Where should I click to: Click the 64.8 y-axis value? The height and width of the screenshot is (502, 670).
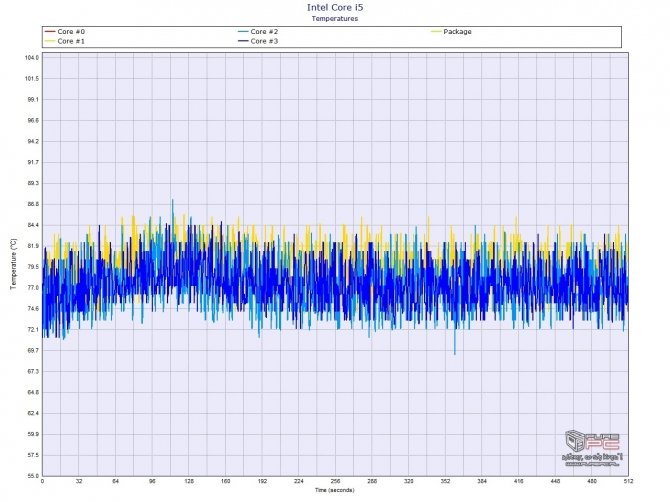[x=32, y=393]
